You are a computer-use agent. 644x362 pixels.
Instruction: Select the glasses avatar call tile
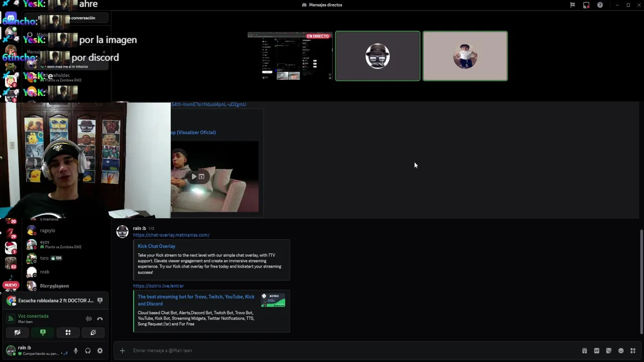[x=377, y=56]
